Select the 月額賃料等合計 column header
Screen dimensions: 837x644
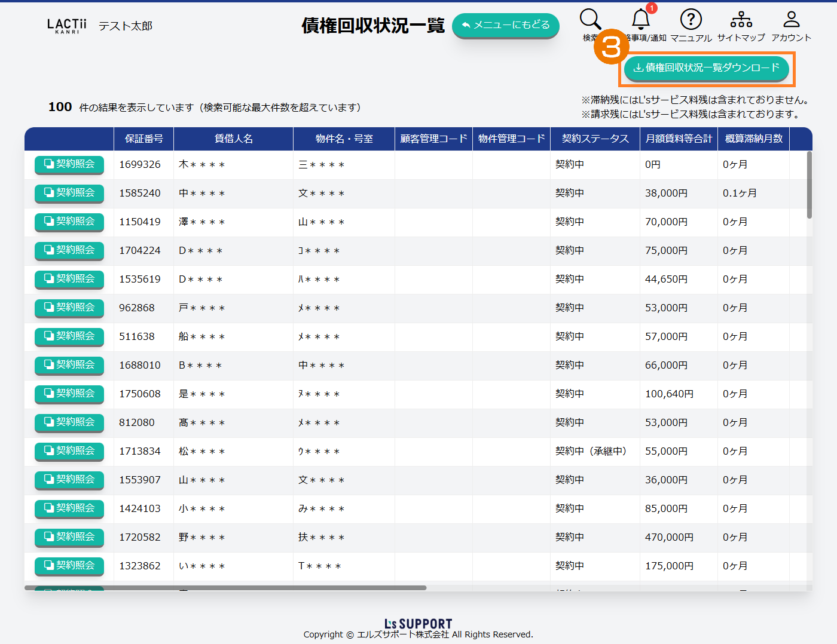[x=679, y=139]
